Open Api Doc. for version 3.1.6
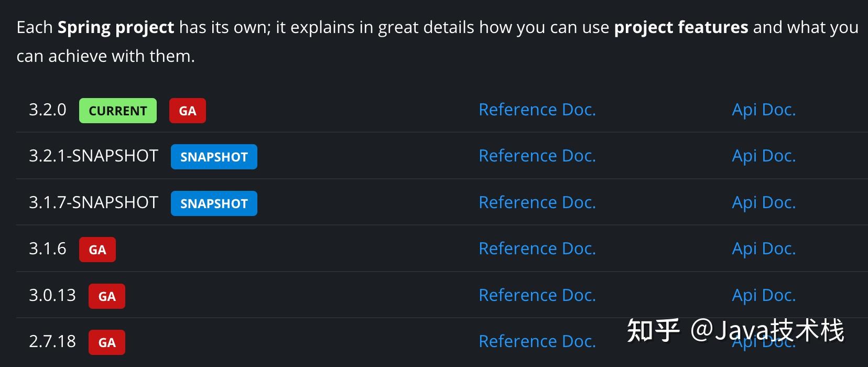The height and width of the screenshot is (367, 868). [x=764, y=249]
